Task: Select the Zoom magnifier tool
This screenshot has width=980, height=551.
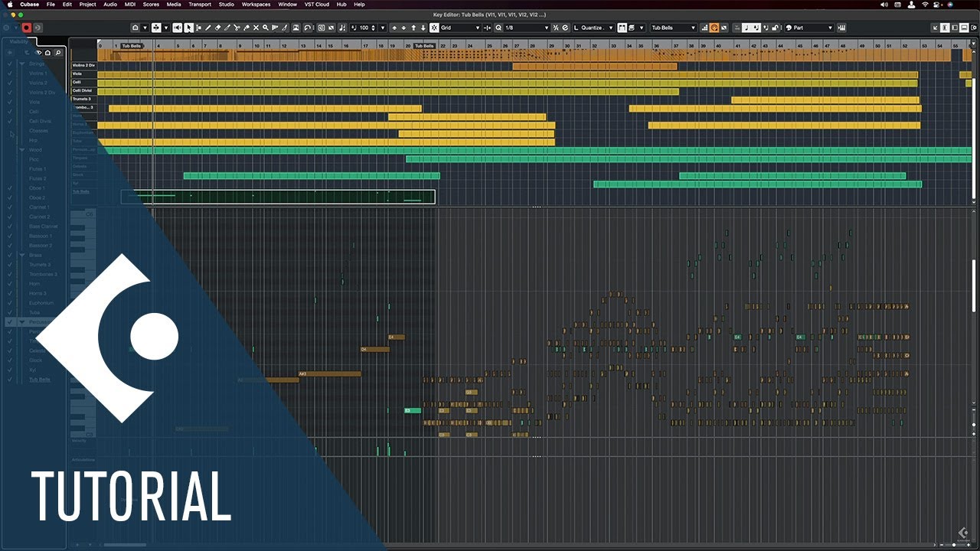Action: (x=266, y=28)
